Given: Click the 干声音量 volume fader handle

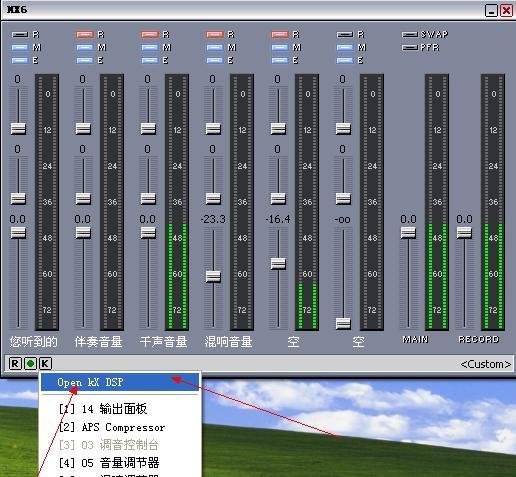Looking at the screenshot, I should click(148, 232).
